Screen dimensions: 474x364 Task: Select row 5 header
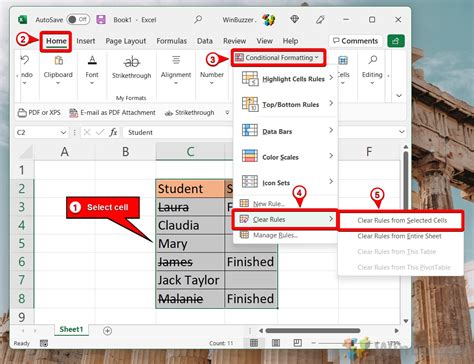click(22, 243)
